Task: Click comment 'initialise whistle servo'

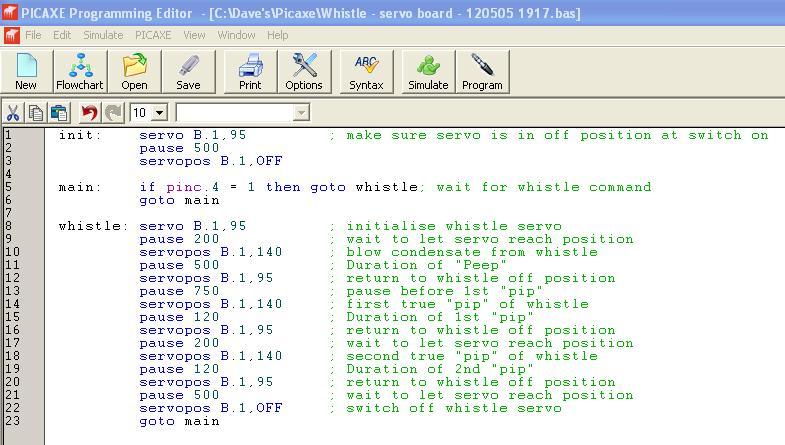Action: (454, 226)
